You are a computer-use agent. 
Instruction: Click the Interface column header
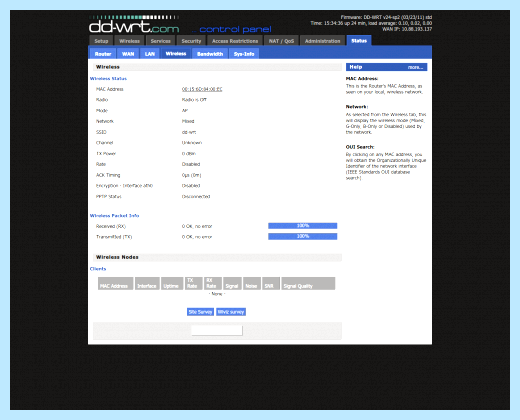tap(147, 283)
